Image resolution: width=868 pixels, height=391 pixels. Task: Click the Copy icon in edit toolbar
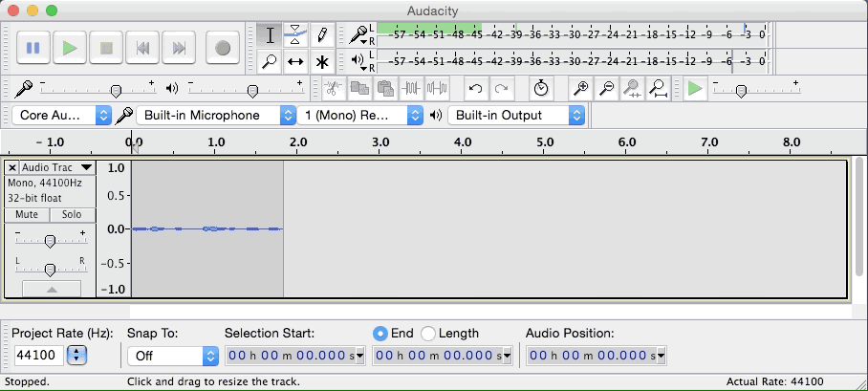tap(359, 89)
